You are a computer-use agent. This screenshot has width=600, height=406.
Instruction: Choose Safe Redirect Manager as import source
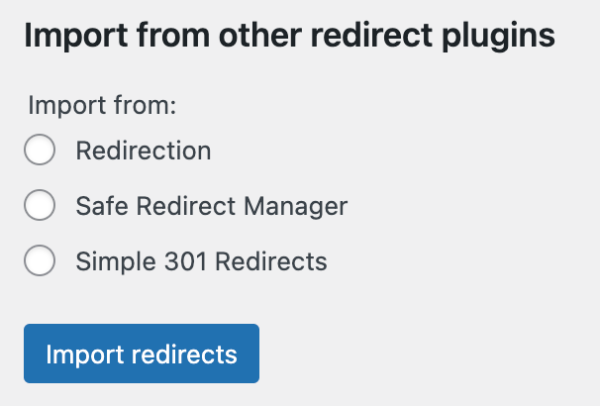[40, 207]
